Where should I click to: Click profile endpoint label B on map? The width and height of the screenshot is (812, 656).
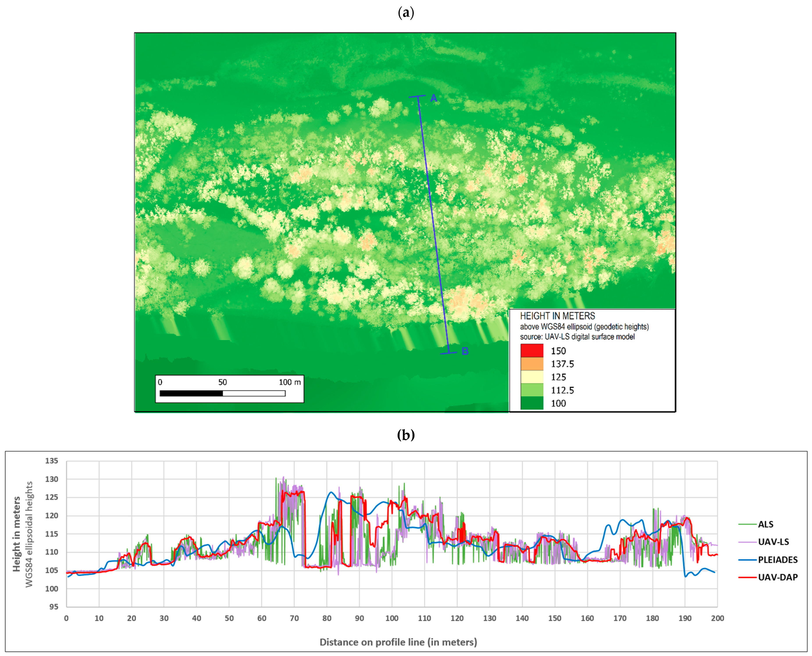coord(465,351)
